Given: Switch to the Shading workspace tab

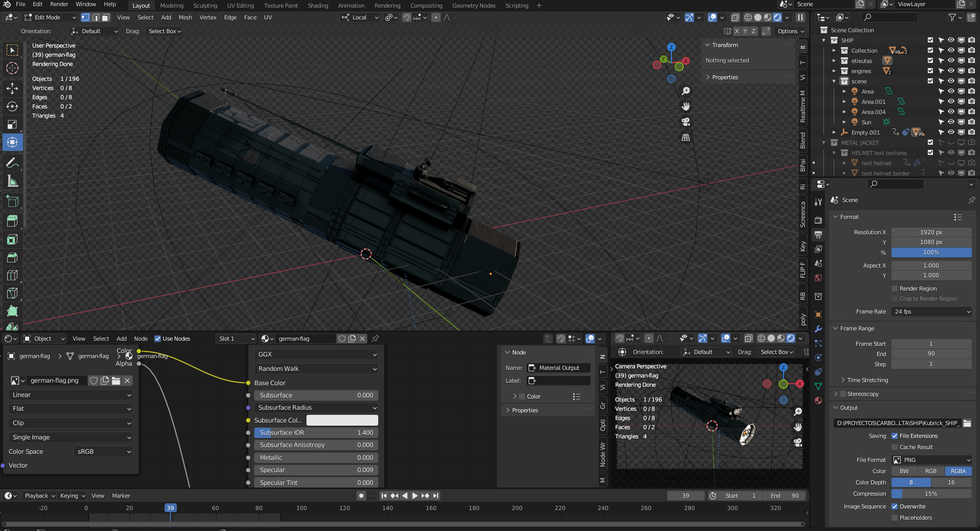Looking at the screenshot, I should (318, 6).
